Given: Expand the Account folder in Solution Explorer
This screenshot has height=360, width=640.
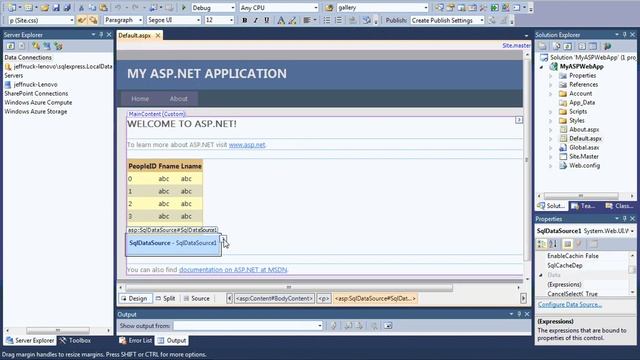Looking at the screenshot, I should click(x=551, y=94).
